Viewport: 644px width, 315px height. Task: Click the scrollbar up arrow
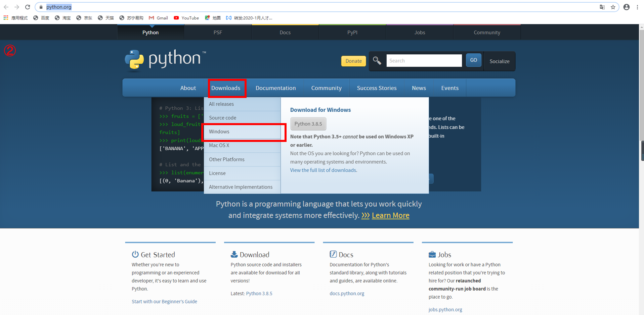642,27
